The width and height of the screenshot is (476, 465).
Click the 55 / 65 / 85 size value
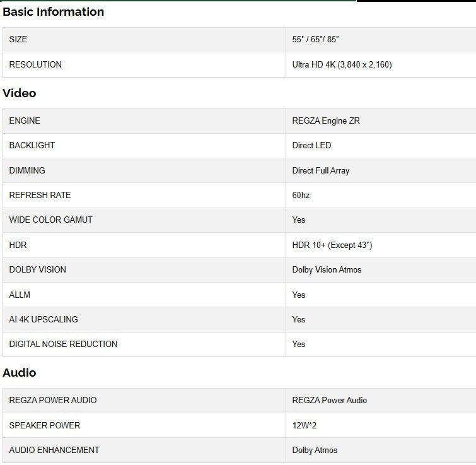[315, 39]
